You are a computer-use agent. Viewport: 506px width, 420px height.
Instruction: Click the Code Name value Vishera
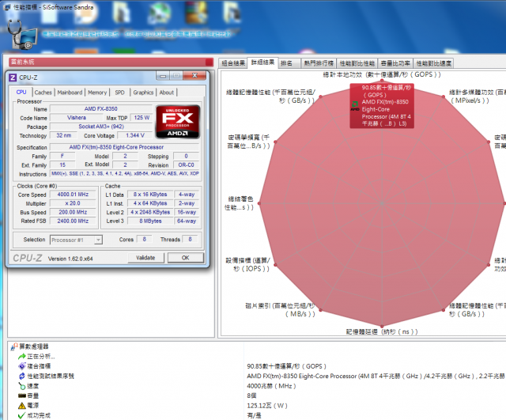coord(77,118)
